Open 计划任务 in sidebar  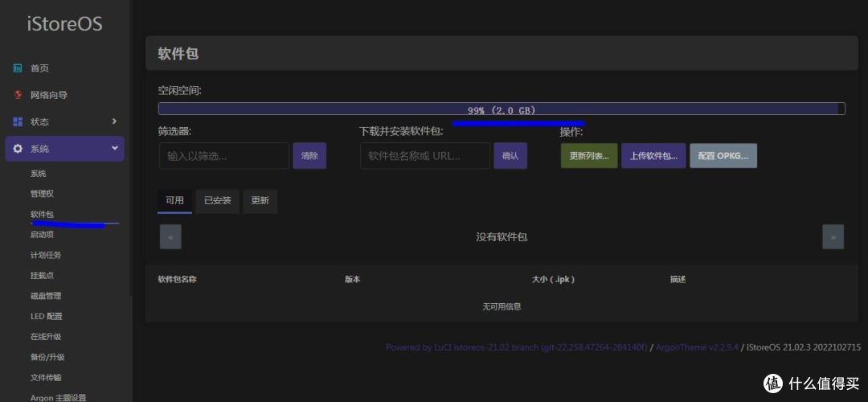point(46,255)
